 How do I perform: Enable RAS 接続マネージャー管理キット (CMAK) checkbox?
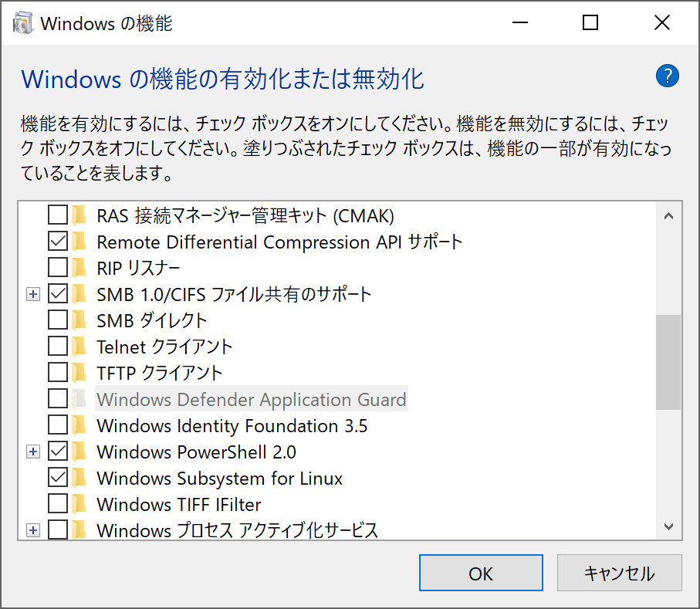(58, 215)
